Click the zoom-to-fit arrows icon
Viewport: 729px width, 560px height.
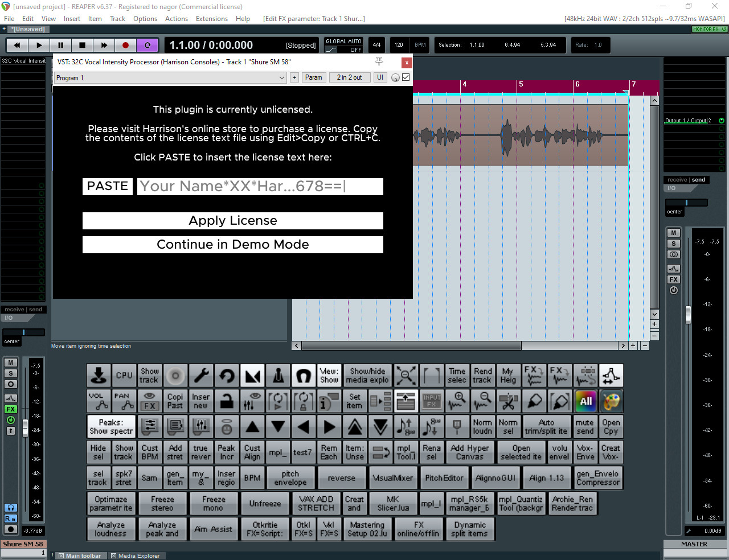tap(406, 376)
